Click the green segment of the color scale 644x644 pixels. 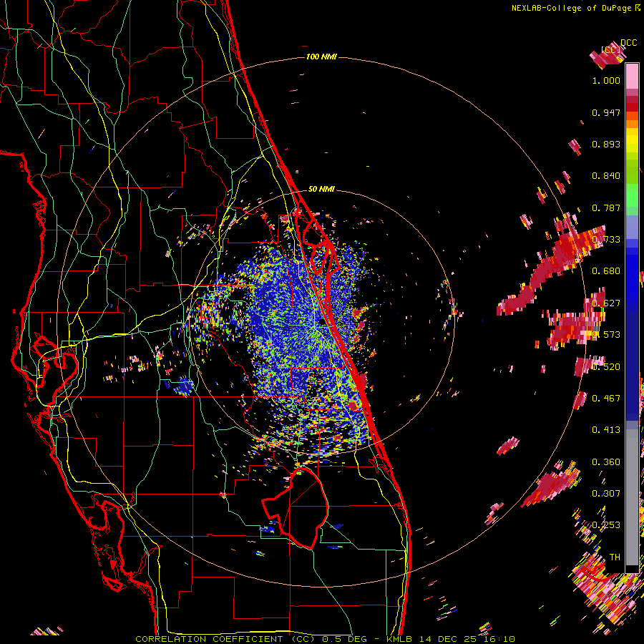[632, 196]
